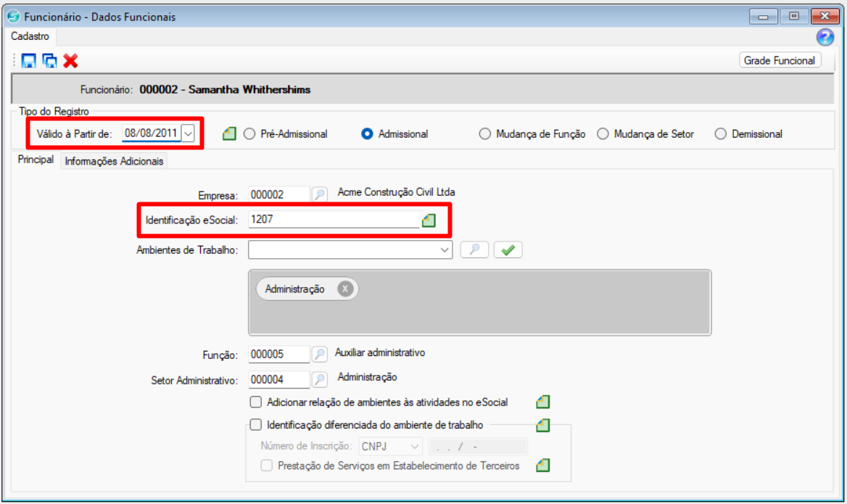Click the green note icon beside Identificação eSocial
Viewport: 847px width, 504px height.
(x=429, y=220)
